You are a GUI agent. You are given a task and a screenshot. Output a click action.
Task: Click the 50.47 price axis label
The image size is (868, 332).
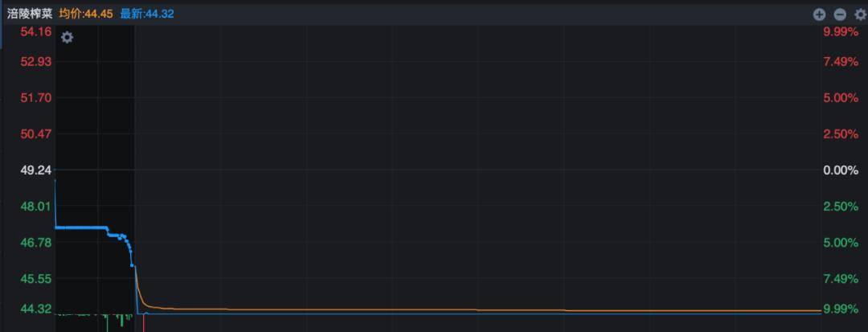coord(36,134)
